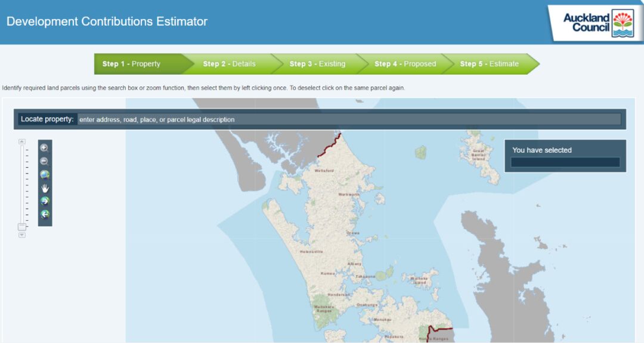Open Step 4 - Proposed tab
644x343 pixels.
point(405,64)
